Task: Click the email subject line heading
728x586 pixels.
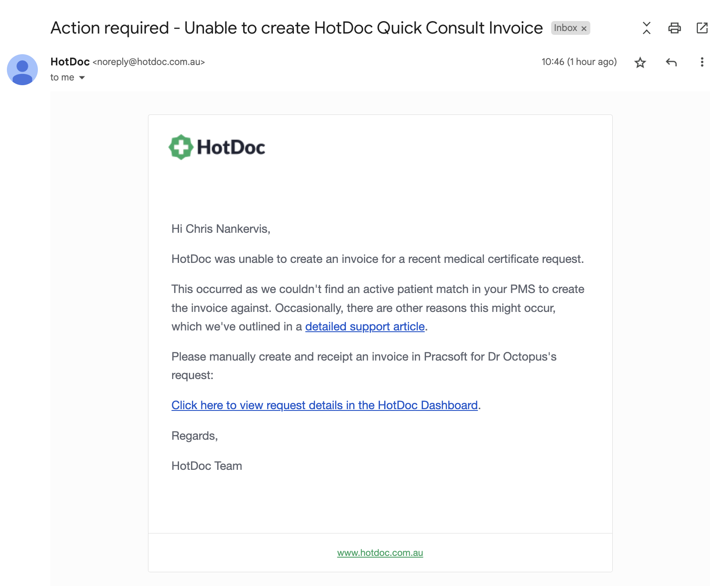Action: tap(296, 28)
